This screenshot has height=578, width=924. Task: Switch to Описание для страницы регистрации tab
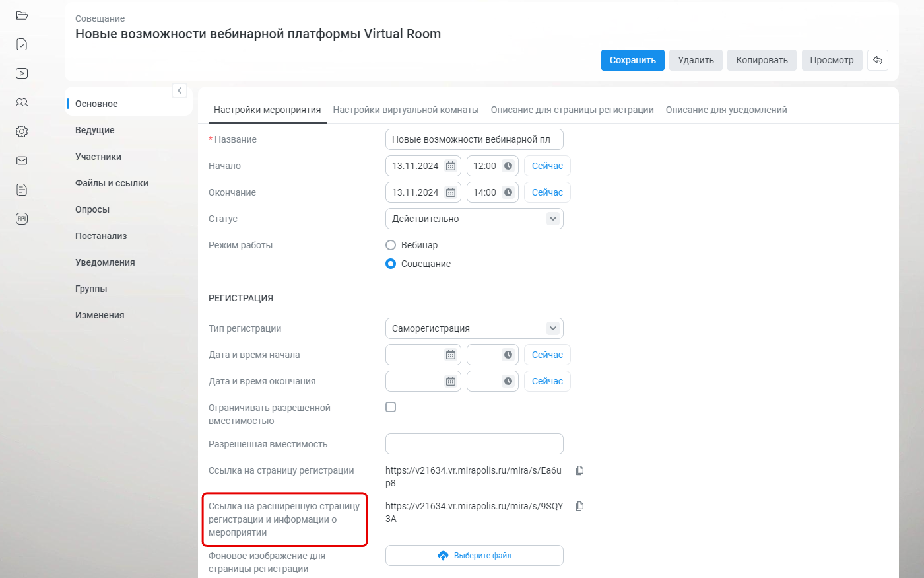click(x=572, y=110)
